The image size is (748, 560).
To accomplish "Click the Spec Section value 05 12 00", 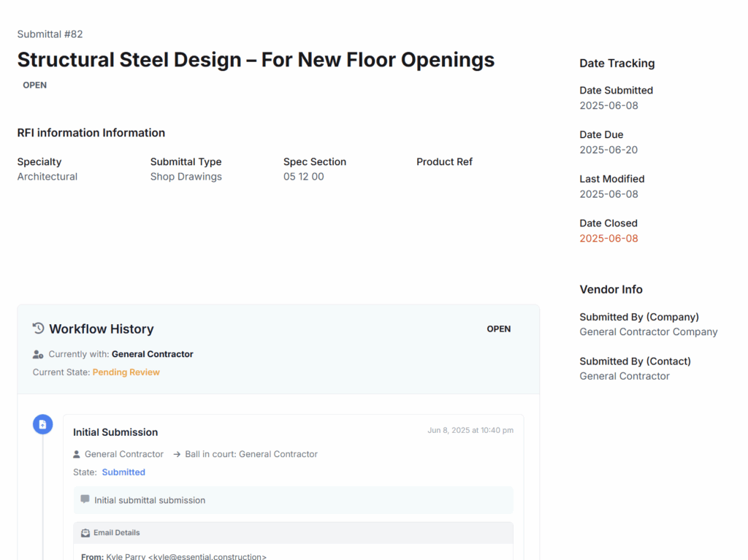I will (x=303, y=177).
